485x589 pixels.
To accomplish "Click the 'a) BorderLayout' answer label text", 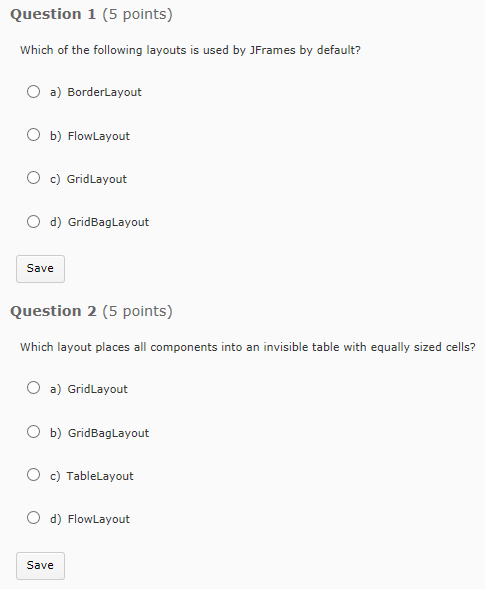I will point(96,92).
